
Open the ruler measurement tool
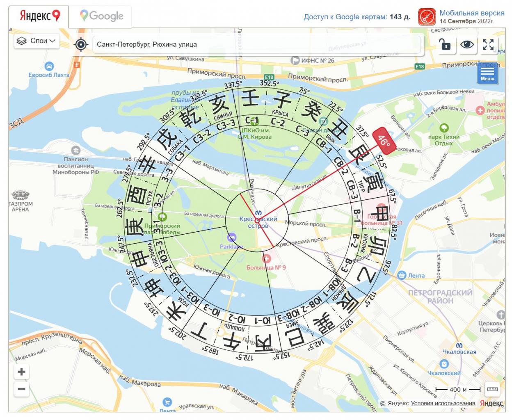pos(492,389)
